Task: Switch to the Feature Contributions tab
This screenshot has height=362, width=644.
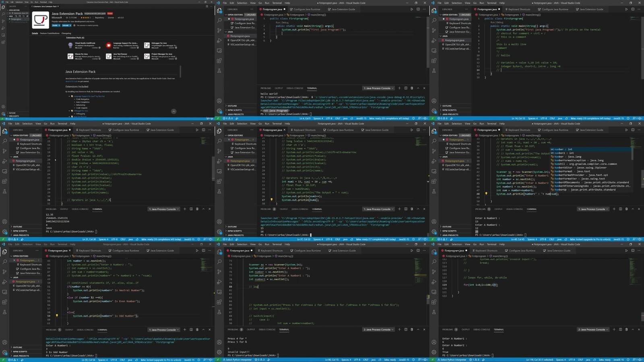Action: (x=50, y=33)
